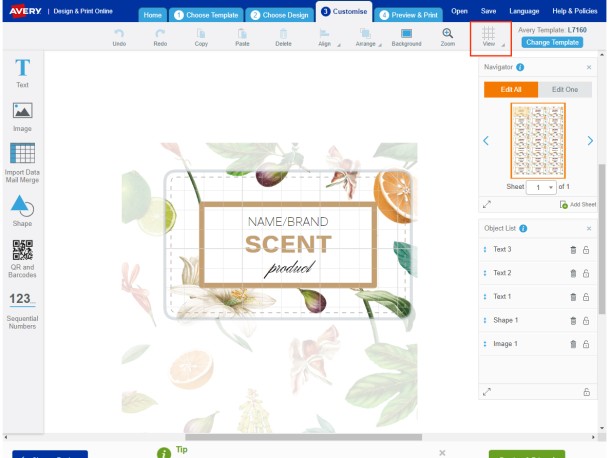Image resolution: width=610 pixels, height=458 pixels.
Task: Click the Avery logo
Action: [25, 11]
